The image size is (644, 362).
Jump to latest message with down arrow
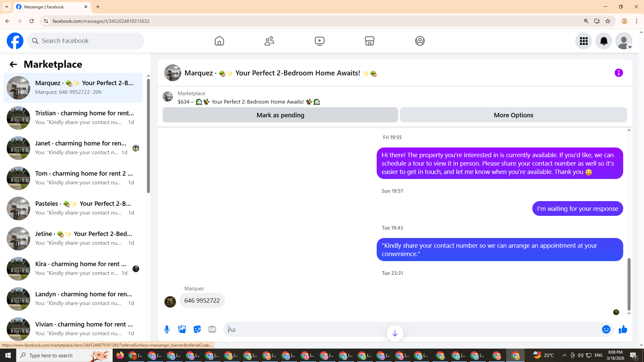point(395,333)
